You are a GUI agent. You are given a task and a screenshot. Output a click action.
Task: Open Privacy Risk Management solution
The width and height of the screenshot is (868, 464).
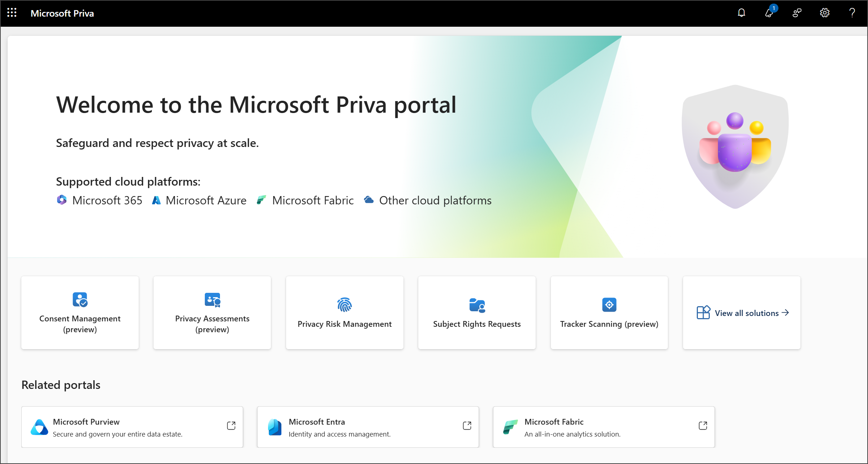pyautogui.click(x=345, y=313)
